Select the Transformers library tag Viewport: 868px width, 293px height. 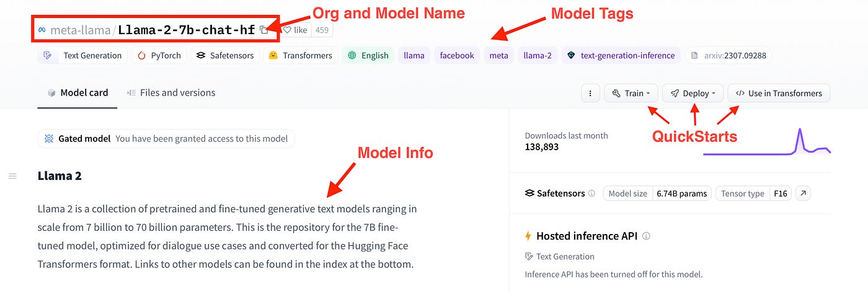click(301, 55)
